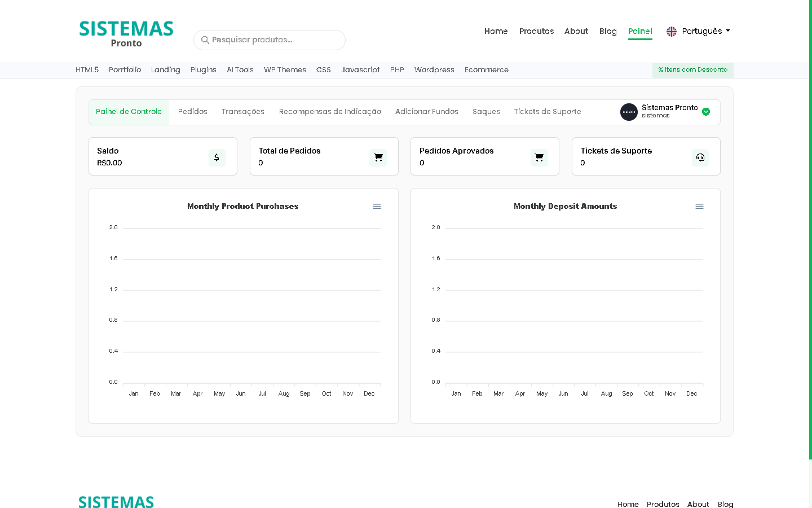
Task: Browse the WP Themes category link
Action: pyautogui.click(x=285, y=70)
